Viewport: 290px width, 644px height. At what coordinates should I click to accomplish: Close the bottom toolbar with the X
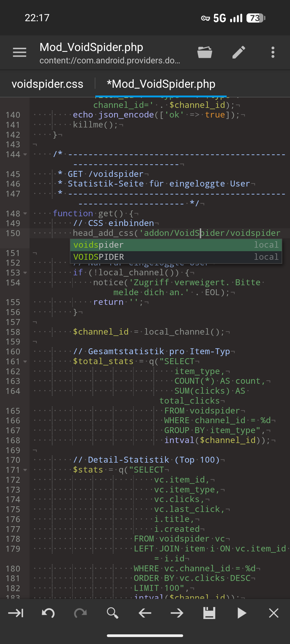(274, 613)
